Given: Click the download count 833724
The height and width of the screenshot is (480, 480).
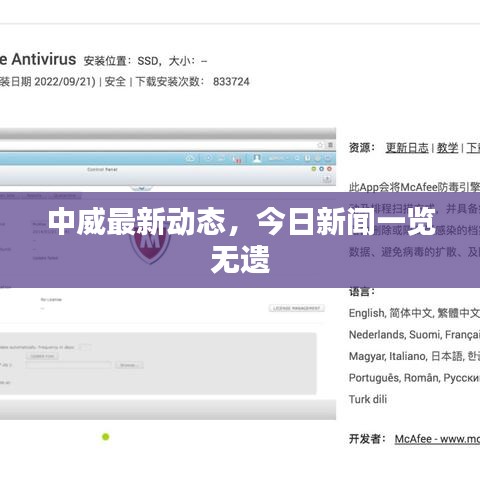Looking at the screenshot, I should [231, 82].
